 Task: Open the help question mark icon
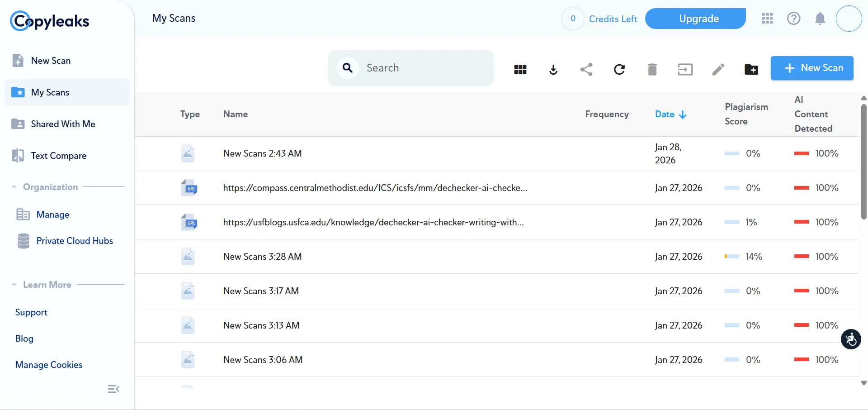pyautogui.click(x=793, y=19)
